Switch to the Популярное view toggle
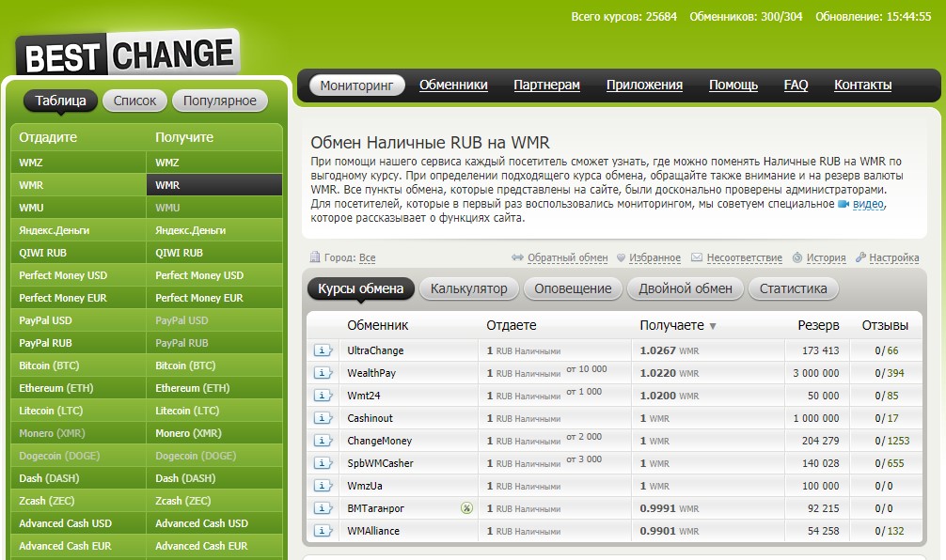The image size is (946, 560). click(220, 101)
